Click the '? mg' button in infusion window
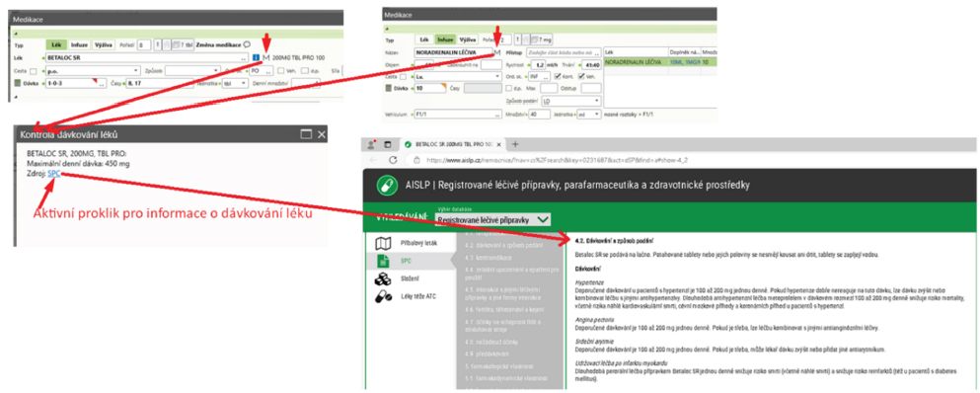The height and width of the screenshot is (393, 980). click(541, 40)
